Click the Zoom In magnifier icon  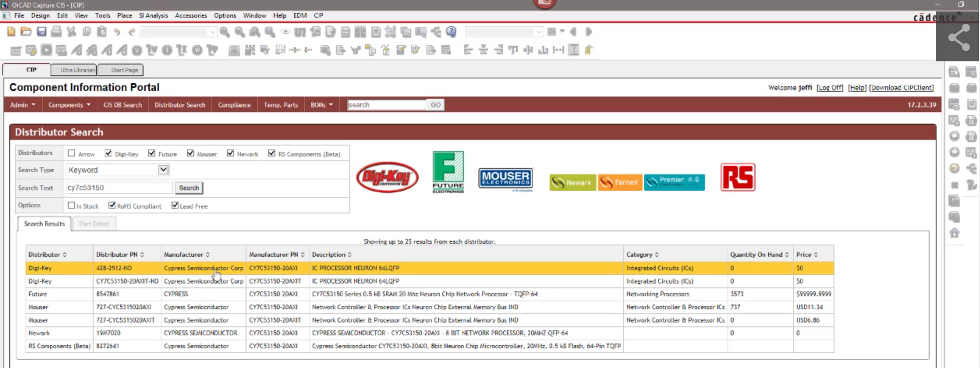225,32
